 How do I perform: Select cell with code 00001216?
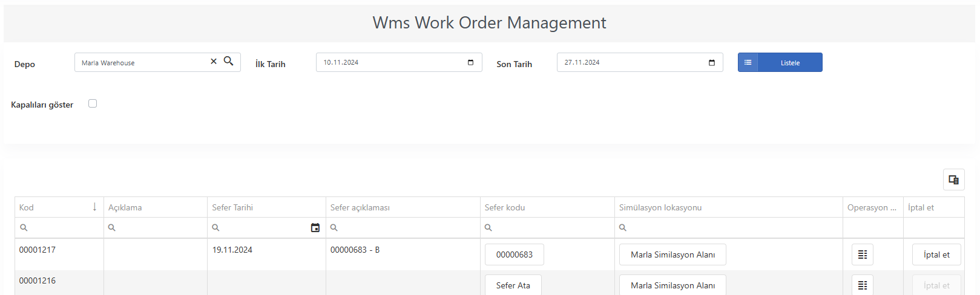click(x=59, y=283)
